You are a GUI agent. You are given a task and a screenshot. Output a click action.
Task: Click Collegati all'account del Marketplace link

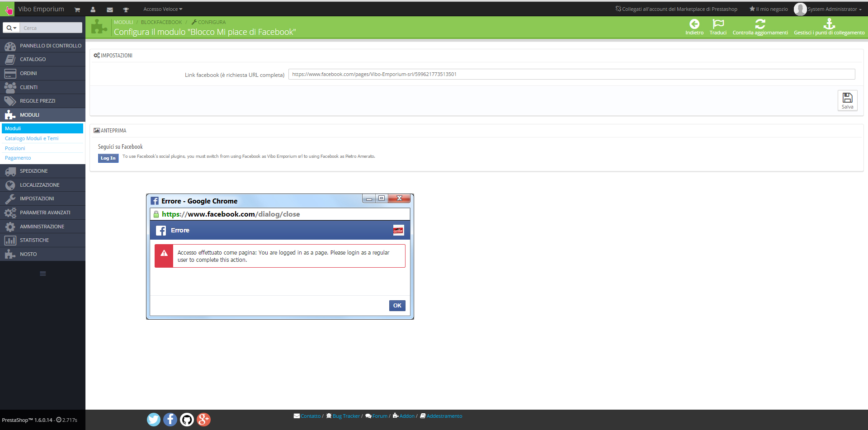pos(676,9)
